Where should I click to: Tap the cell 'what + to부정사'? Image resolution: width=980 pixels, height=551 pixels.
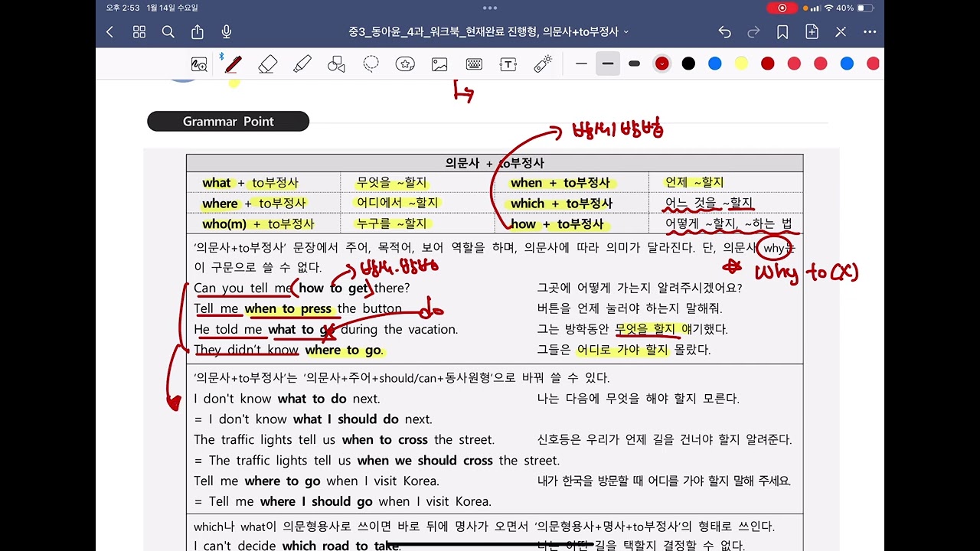[x=250, y=182]
